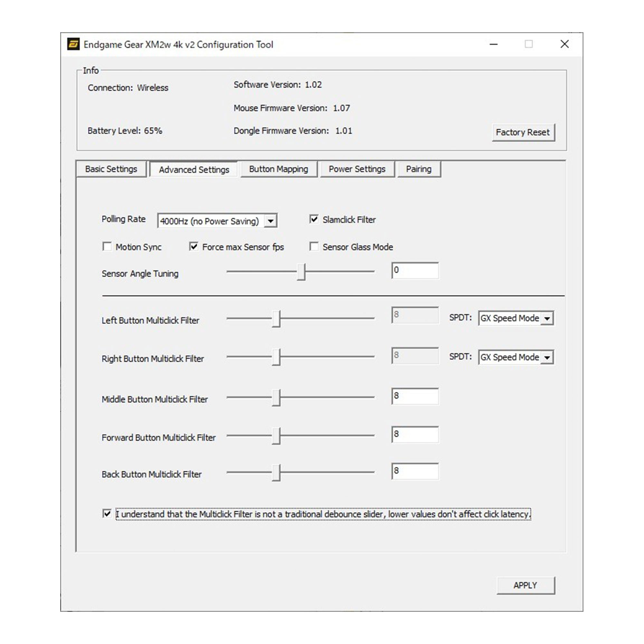Open the Polling Rate dropdown
The height and width of the screenshot is (644, 644).
[x=271, y=221]
